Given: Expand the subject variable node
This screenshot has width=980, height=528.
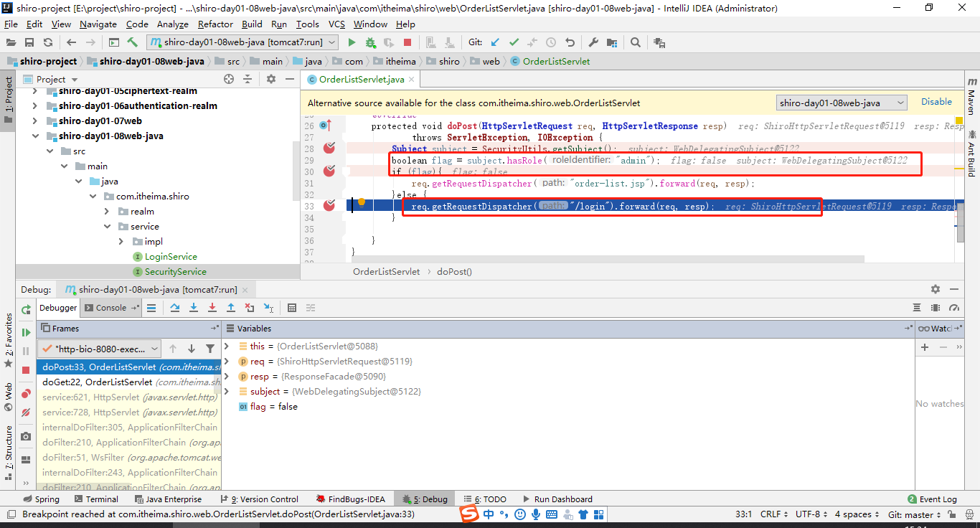Looking at the screenshot, I should pyautogui.click(x=227, y=392).
